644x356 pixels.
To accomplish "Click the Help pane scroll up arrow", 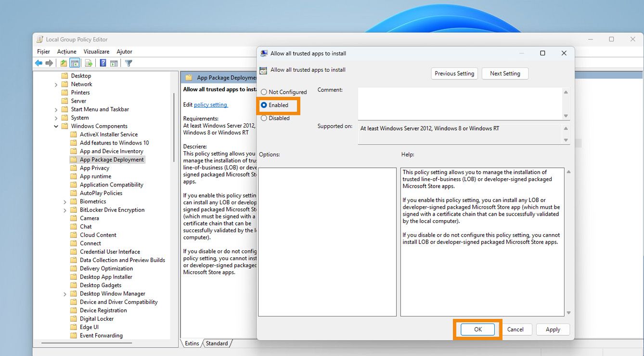I will (568, 172).
